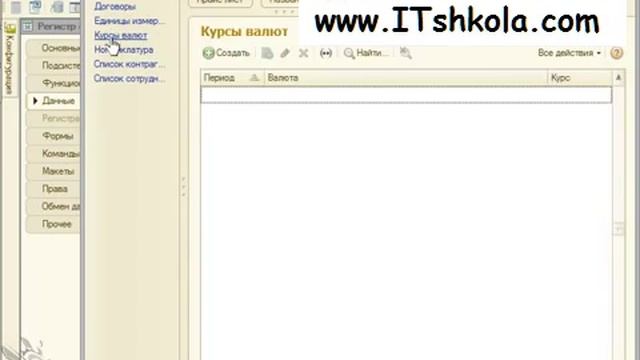
Task: Click the copy record toolbar icon
Action: pos(267,53)
